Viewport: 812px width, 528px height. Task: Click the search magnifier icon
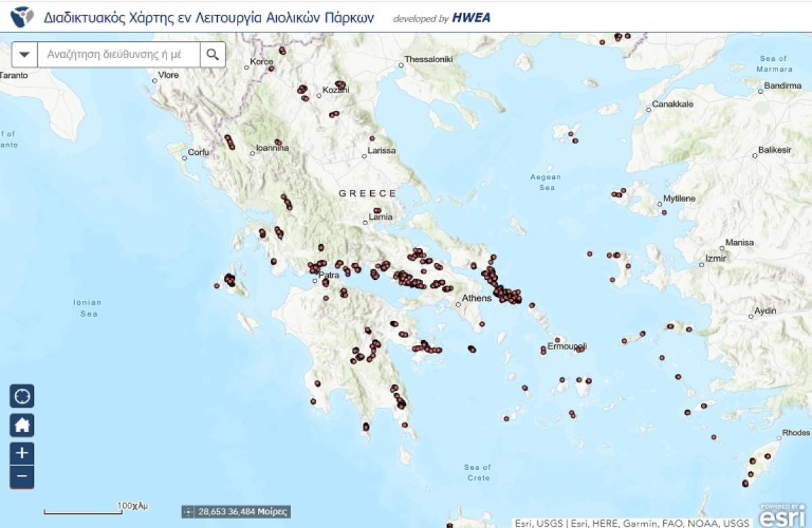pyautogui.click(x=212, y=54)
